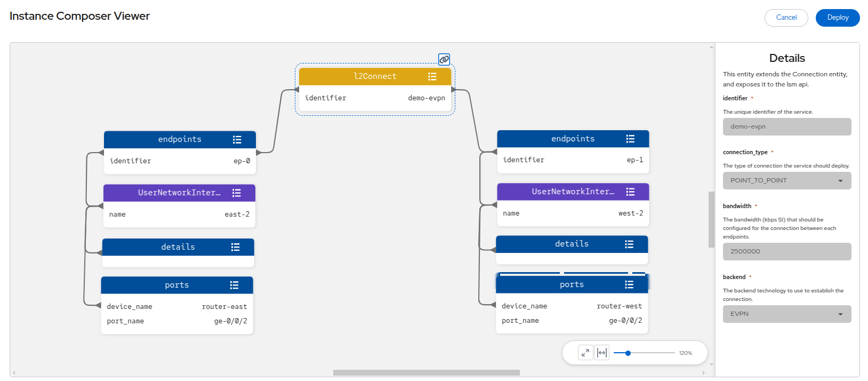Click the Cancel button
Screen dimensions: 868x381
pyautogui.click(x=786, y=18)
